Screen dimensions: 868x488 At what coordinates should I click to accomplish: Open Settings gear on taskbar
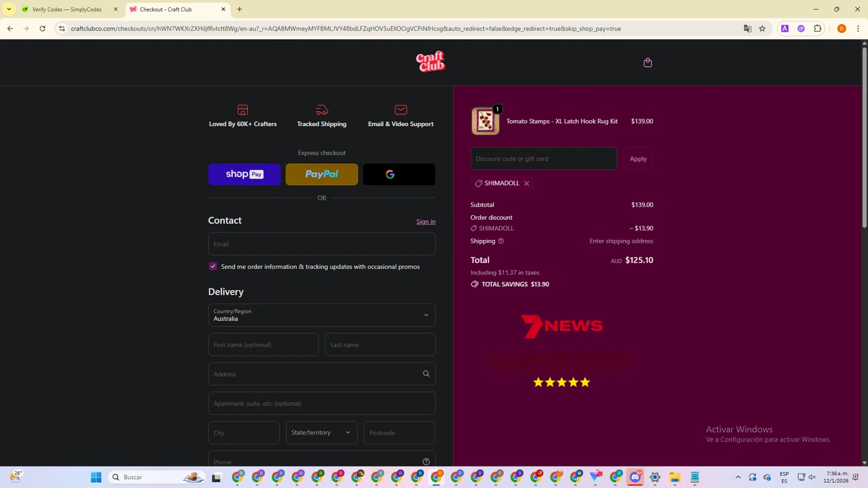pos(655,477)
